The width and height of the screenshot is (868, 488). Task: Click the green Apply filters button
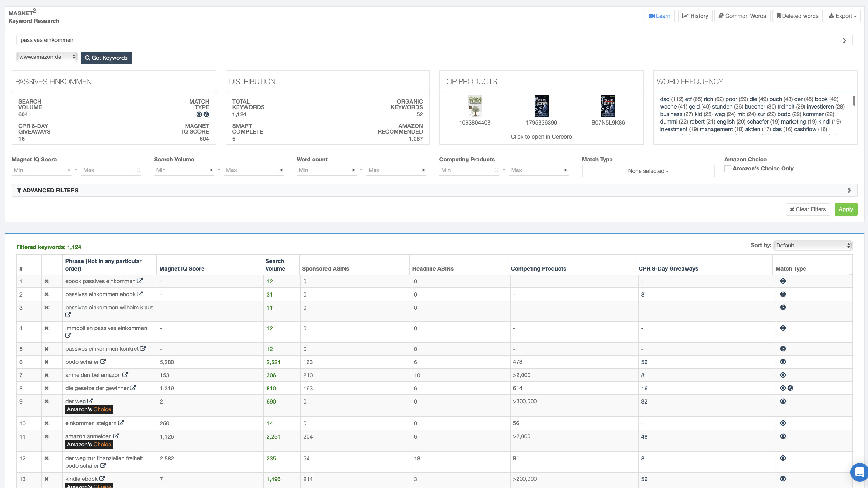click(x=845, y=209)
